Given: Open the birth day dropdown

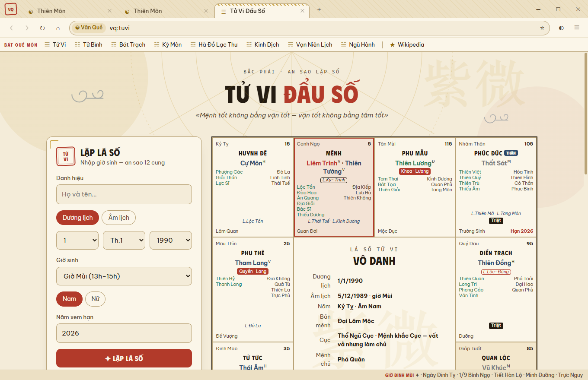Looking at the screenshot, I should (x=77, y=241).
